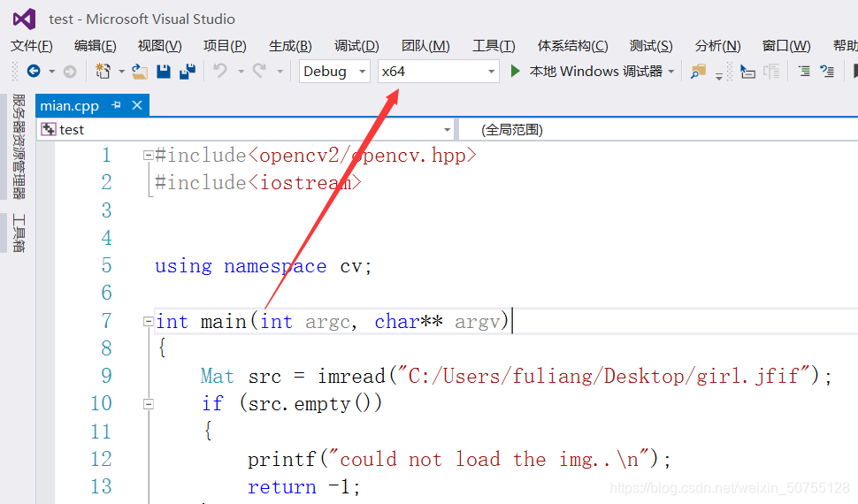Open the redo history dropdown arrow

(280, 72)
